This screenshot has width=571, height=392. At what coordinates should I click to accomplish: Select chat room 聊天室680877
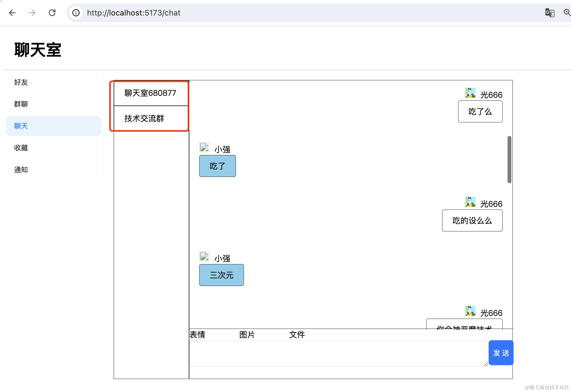tap(150, 93)
